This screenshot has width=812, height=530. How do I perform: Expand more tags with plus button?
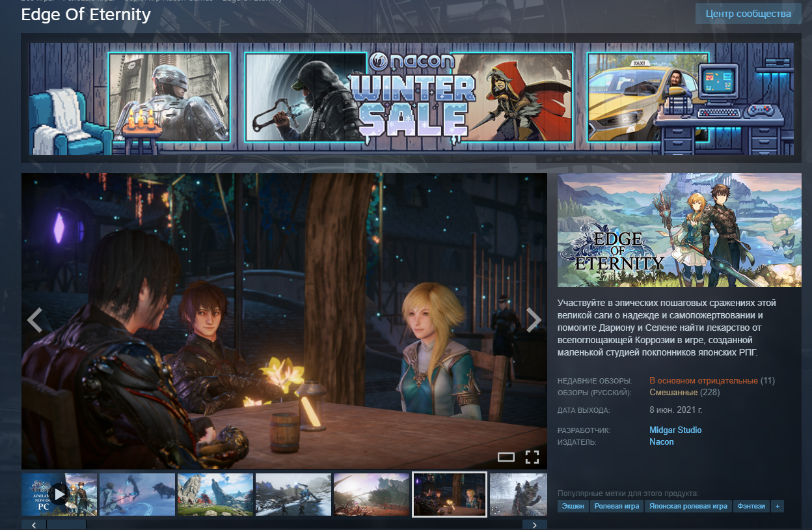pyautogui.click(x=777, y=506)
